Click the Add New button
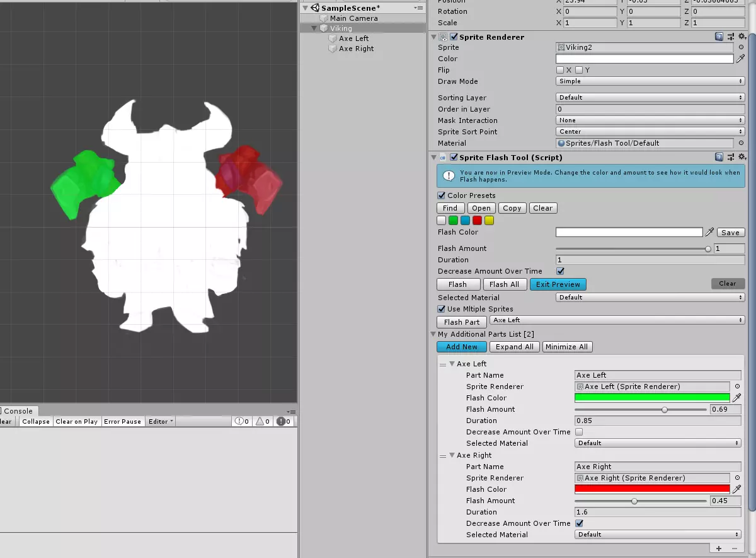 click(x=462, y=347)
